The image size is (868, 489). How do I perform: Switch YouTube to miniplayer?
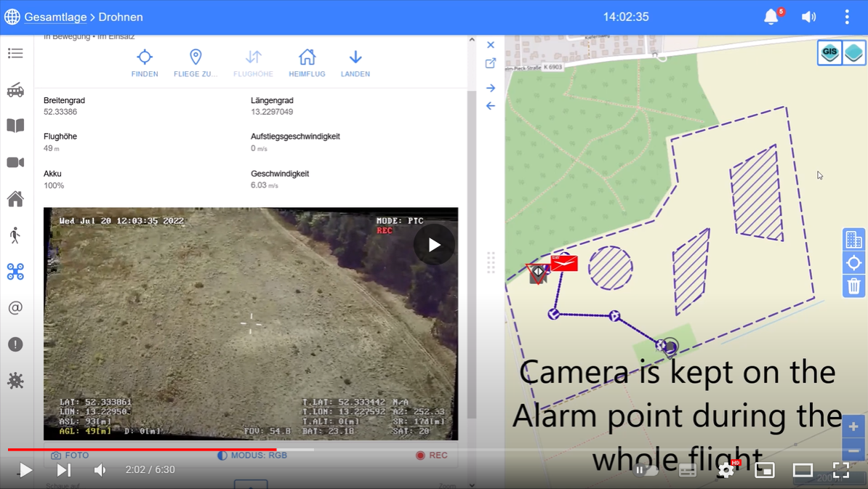click(x=765, y=470)
